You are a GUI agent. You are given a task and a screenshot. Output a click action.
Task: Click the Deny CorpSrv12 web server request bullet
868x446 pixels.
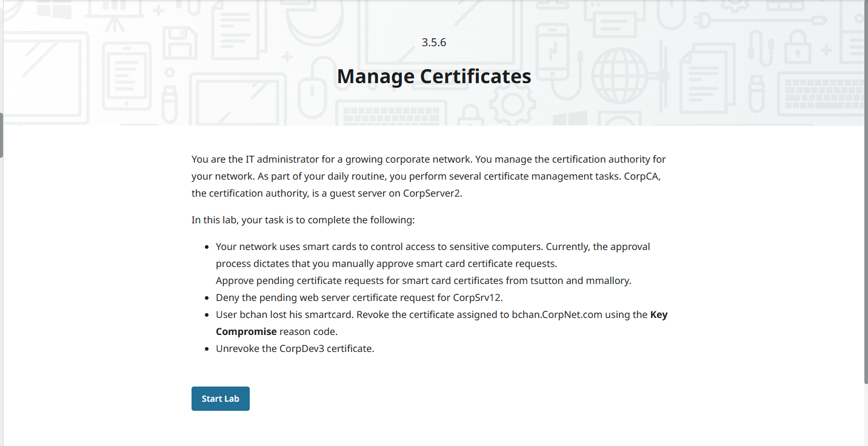pyautogui.click(x=359, y=298)
